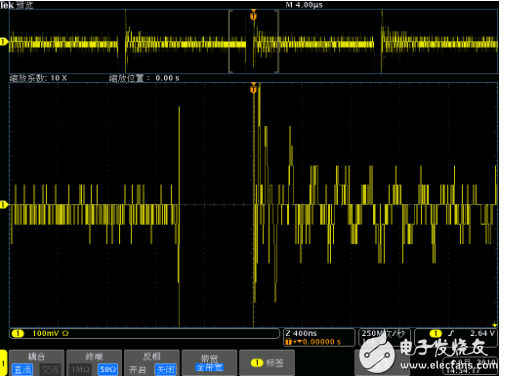Click the zoom factor 10 X readout
Screen dimensions: 507x382
tap(38, 78)
